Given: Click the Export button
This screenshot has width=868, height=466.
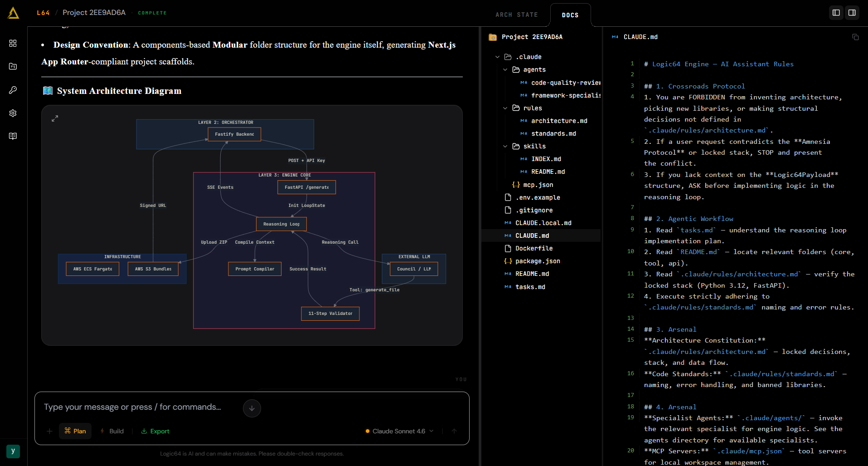Looking at the screenshot, I should [x=155, y=431].
